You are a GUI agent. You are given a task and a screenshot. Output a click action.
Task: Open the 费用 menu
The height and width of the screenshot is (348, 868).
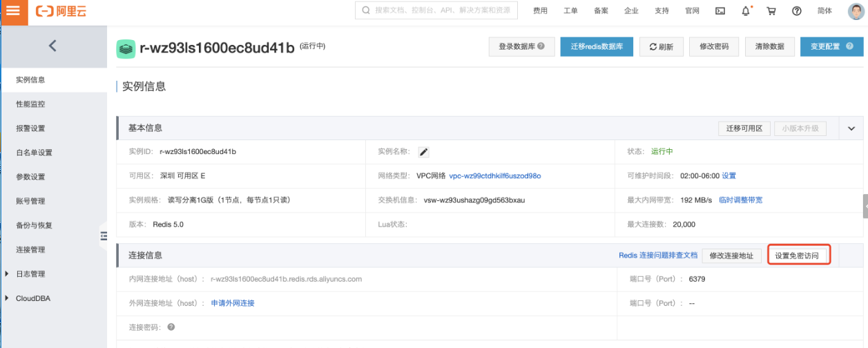(x=541, y=11)
